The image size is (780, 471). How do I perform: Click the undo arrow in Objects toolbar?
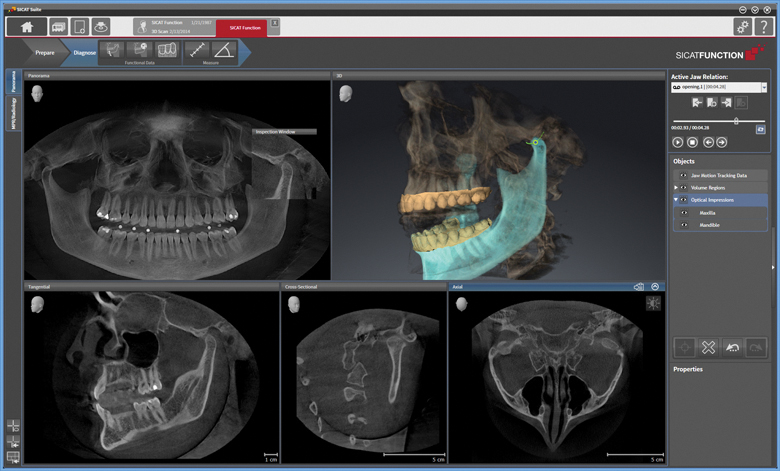click(732, 346)
